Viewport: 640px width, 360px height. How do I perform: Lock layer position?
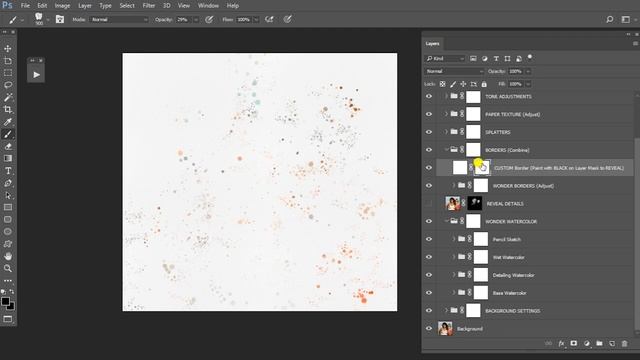pyautogui.click(x=463, y=84)
